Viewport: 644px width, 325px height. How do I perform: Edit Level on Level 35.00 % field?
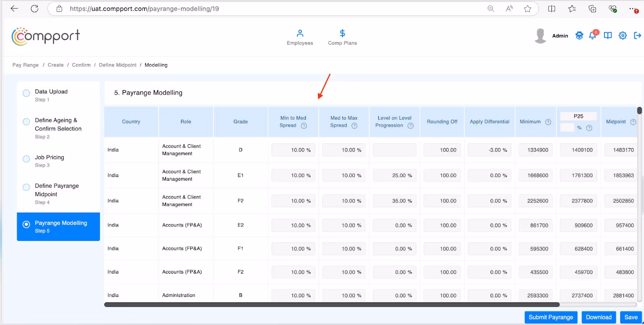click(394, 201)
